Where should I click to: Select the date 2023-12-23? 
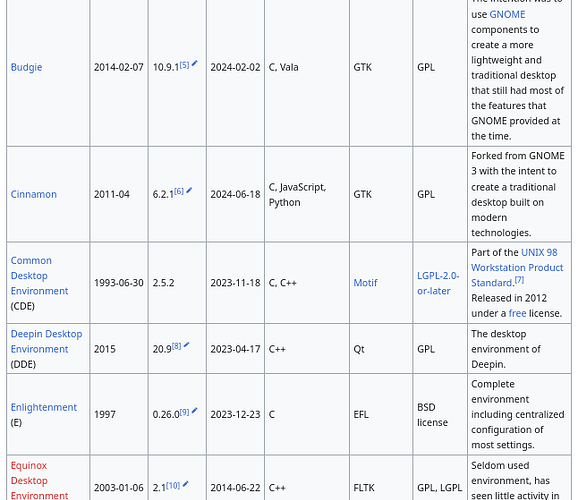pyautogui.click(x=235, y=414)
